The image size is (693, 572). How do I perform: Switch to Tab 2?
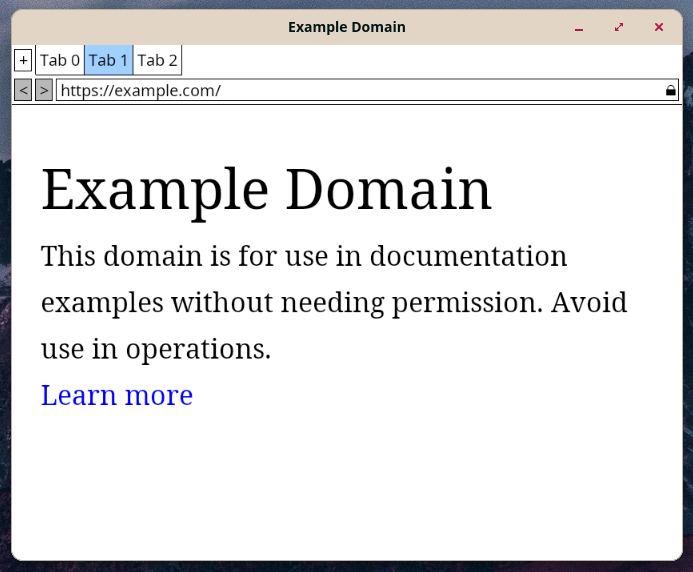pyautogui.click(x=157, y=60)
